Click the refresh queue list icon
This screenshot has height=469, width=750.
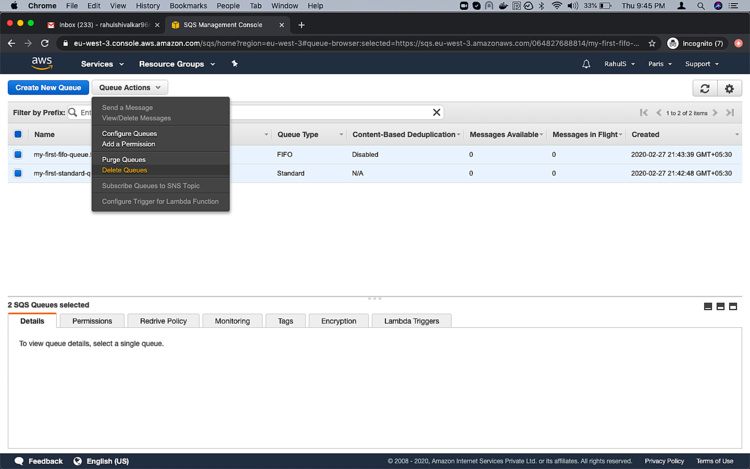coord(704,88)
